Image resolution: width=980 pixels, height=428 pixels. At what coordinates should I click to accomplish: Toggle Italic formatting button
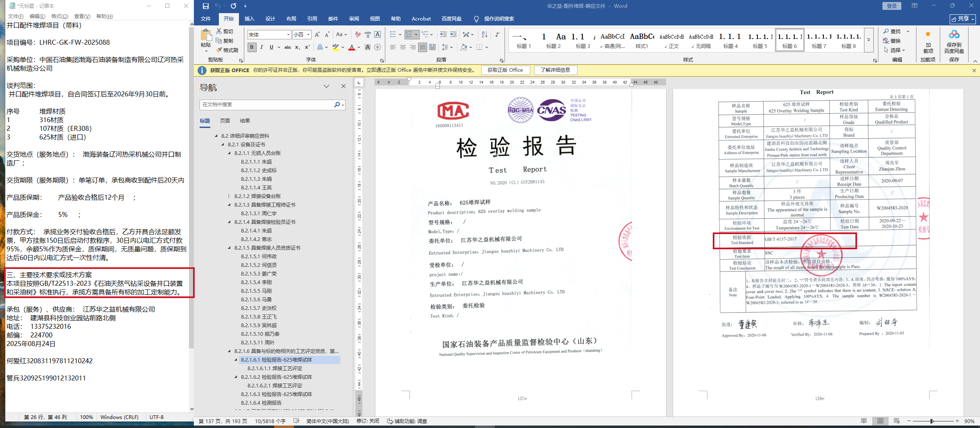click(261, 47)
